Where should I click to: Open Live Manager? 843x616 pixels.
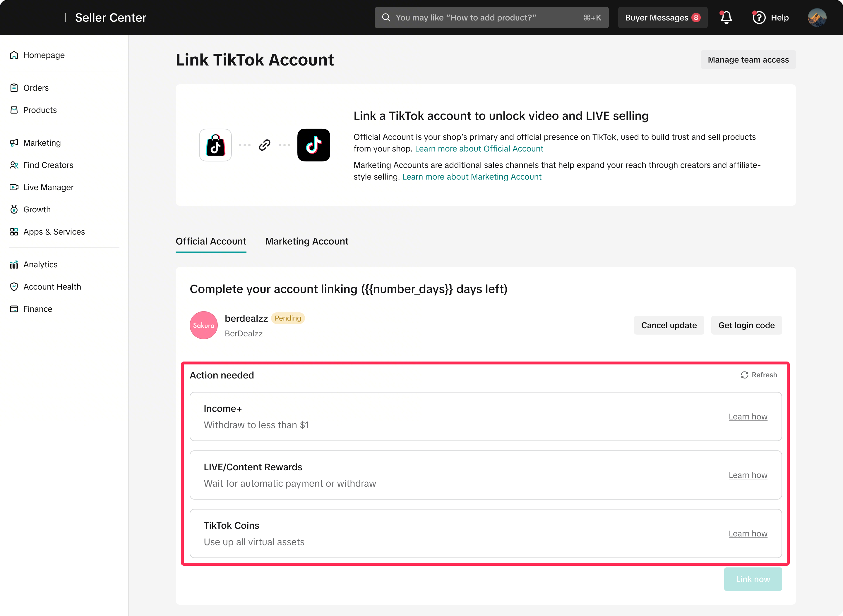[x=42, y=187]
